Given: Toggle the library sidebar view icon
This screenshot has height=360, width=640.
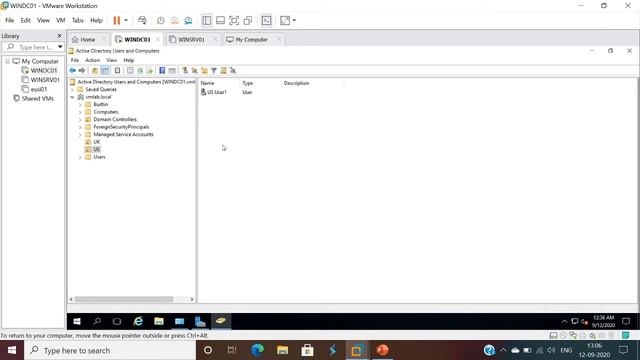Looking at the screenshot, I should (207, 20).
